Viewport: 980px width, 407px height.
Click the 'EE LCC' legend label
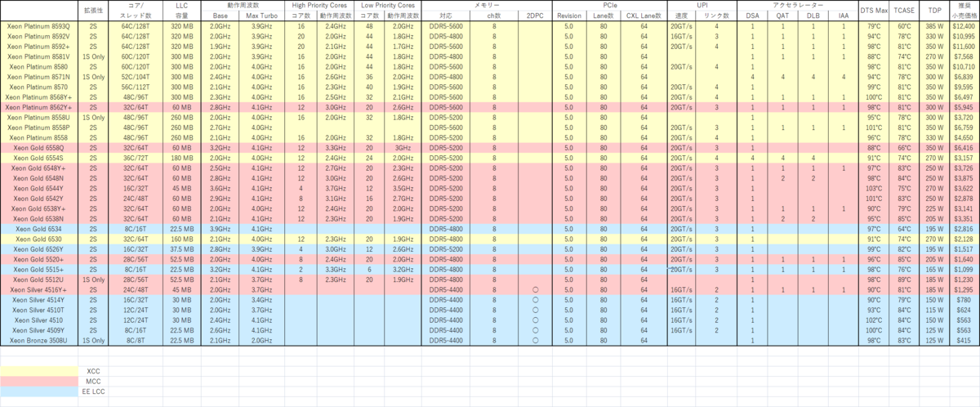coord(93,391)
